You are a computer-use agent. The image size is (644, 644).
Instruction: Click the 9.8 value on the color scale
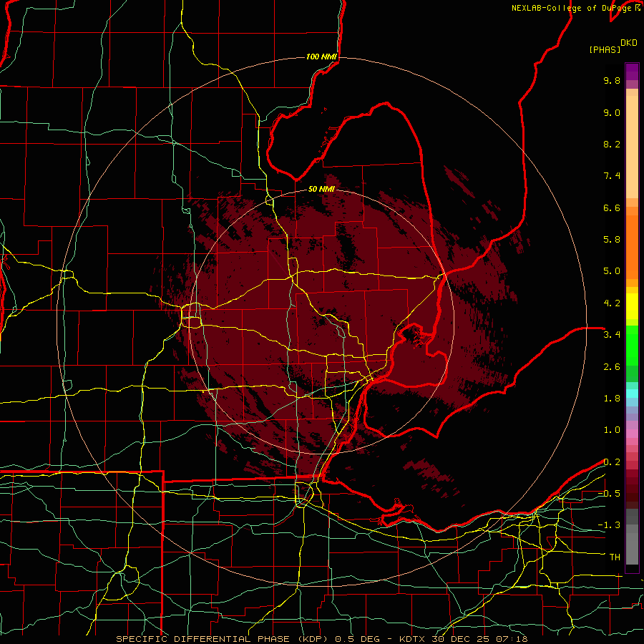[x=612, y=80]
